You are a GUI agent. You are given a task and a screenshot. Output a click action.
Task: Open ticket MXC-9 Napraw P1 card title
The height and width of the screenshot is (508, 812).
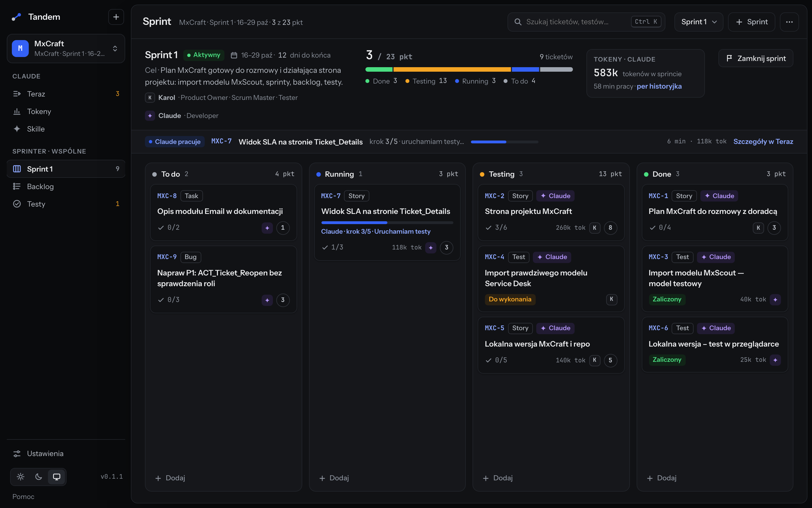point(219,278)
